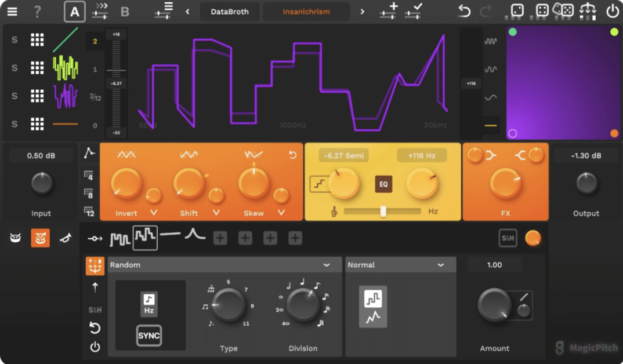The height and width of the screenshot is (364, 623).
Task: Click the SYNC button
Action: click(149, 336)
